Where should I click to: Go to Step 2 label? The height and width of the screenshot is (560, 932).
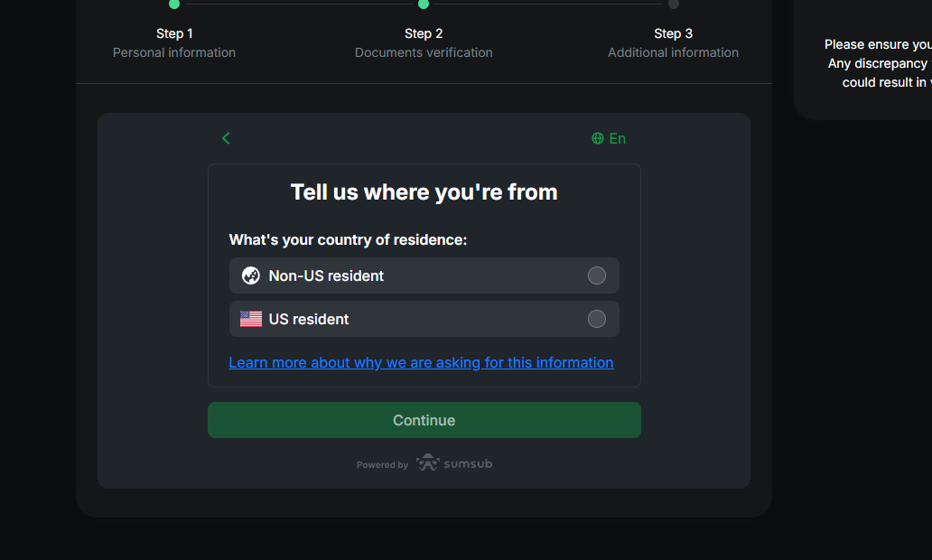coord(424,33)
